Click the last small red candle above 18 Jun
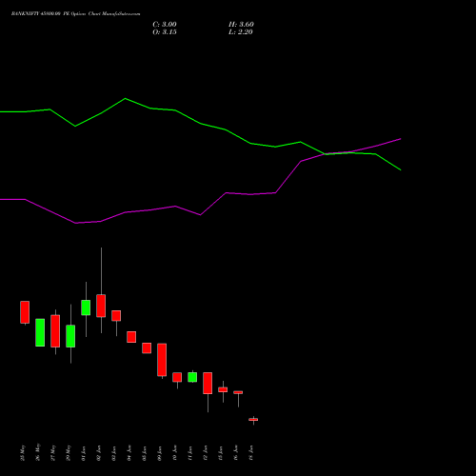476x476 pixels. pyautogui.click(x=253, y=420)
